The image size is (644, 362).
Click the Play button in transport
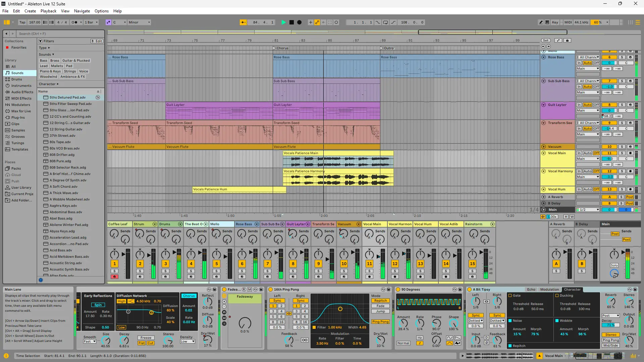click(283, 22)
